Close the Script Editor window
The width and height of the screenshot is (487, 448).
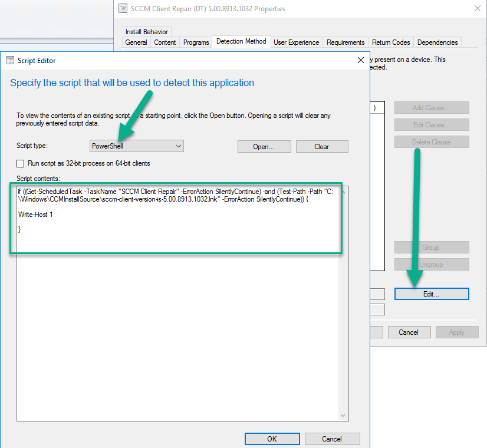pyautogui.click(x=361, y=60)
